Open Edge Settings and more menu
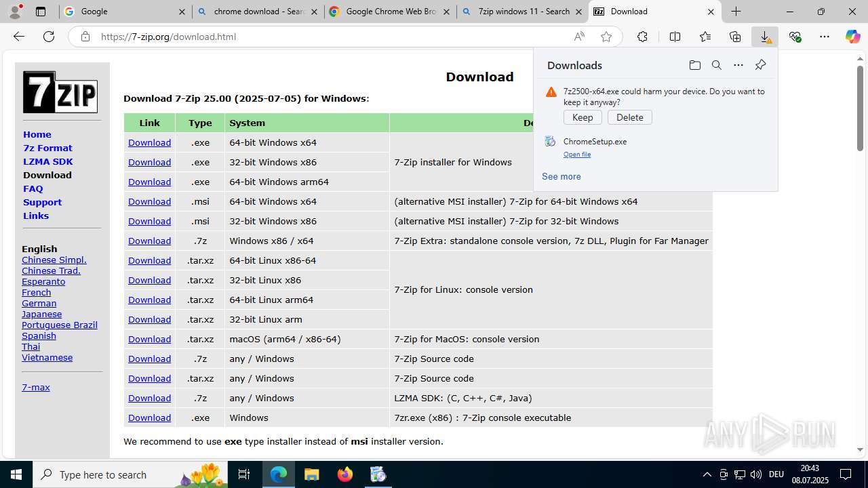This screenshot has height=488, width=868. coord(825,37)
